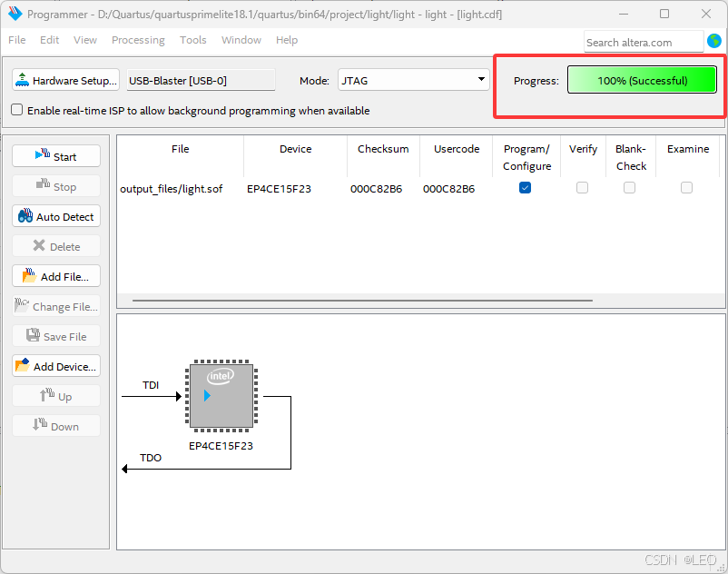Click Save File button
The height and width of the screenshot is (574, 728).
click(x=56, y=336)
